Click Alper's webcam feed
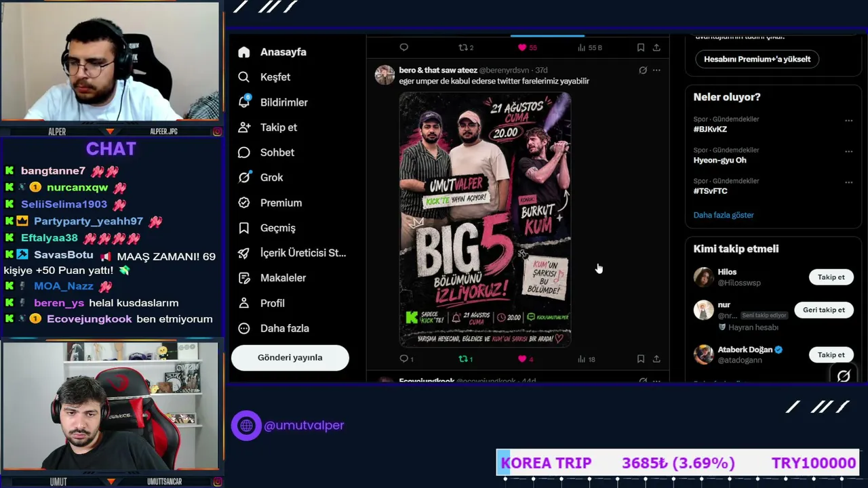Screen dimensions: 868x488 [110, 62]
